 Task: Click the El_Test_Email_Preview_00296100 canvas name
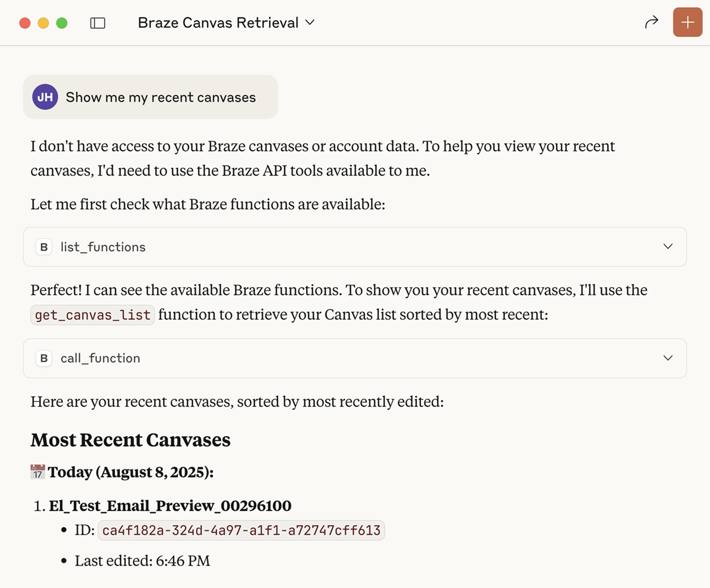(x=170, y=506)
